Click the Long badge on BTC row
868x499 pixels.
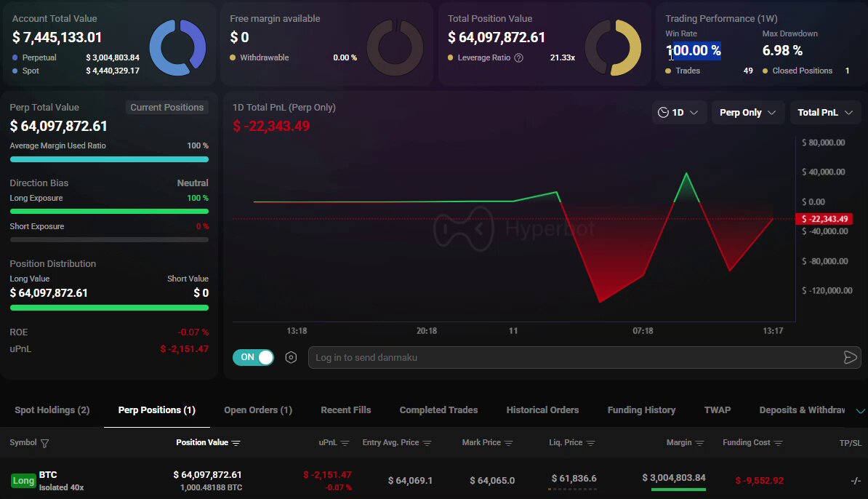point(23,481)
